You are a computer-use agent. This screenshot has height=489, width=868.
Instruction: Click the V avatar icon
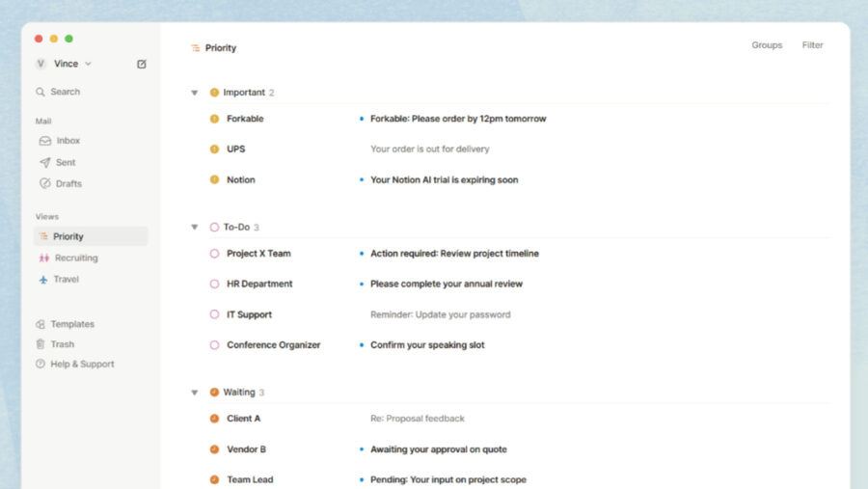(x=41, y=64)
